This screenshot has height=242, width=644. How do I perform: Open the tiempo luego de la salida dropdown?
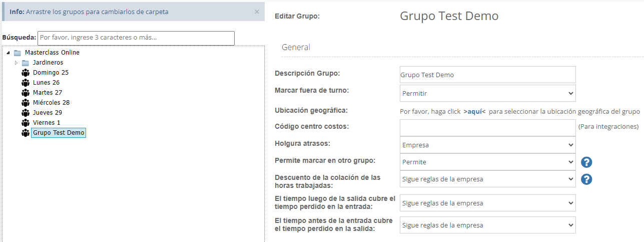[x=487, y=203]
